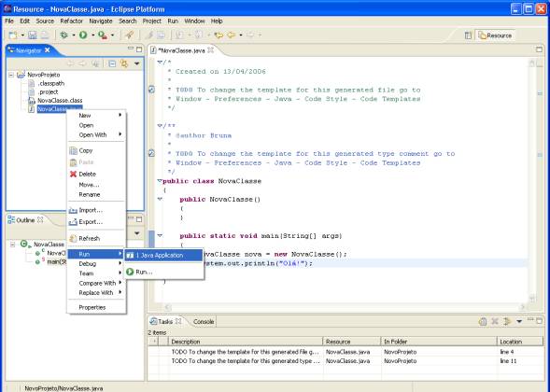
Task: Click the Filters icon in Tasks view
Action: 507,321
